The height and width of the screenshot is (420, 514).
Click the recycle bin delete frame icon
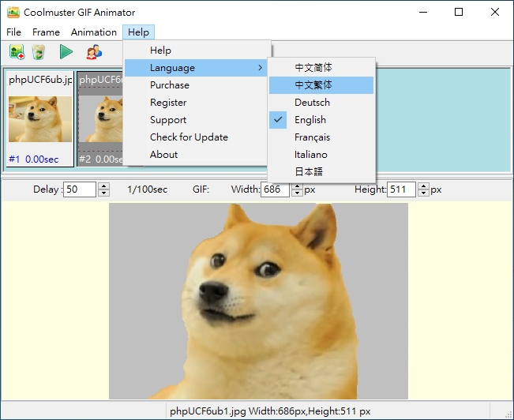[39, 52]
